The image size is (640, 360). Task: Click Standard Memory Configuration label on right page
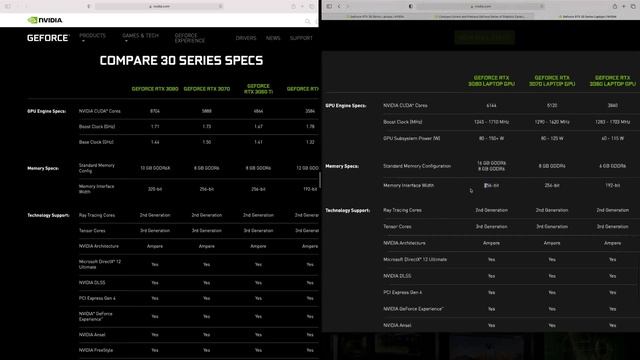(x=417, y=166)
